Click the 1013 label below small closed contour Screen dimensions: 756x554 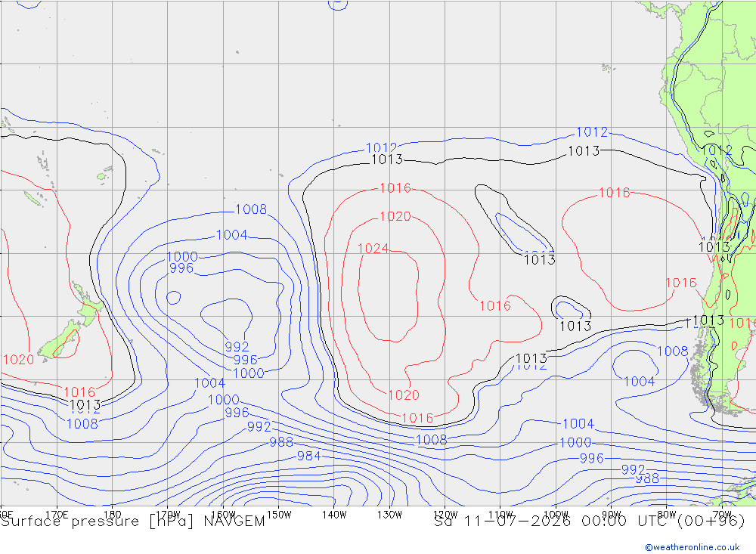[575, 327]
